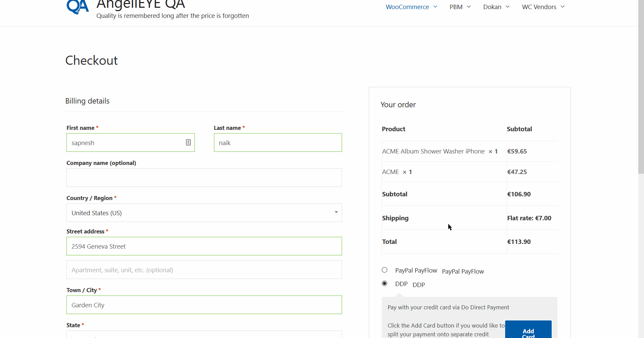
Task: Click the Street address field
Action: click(x=204, y=246)
